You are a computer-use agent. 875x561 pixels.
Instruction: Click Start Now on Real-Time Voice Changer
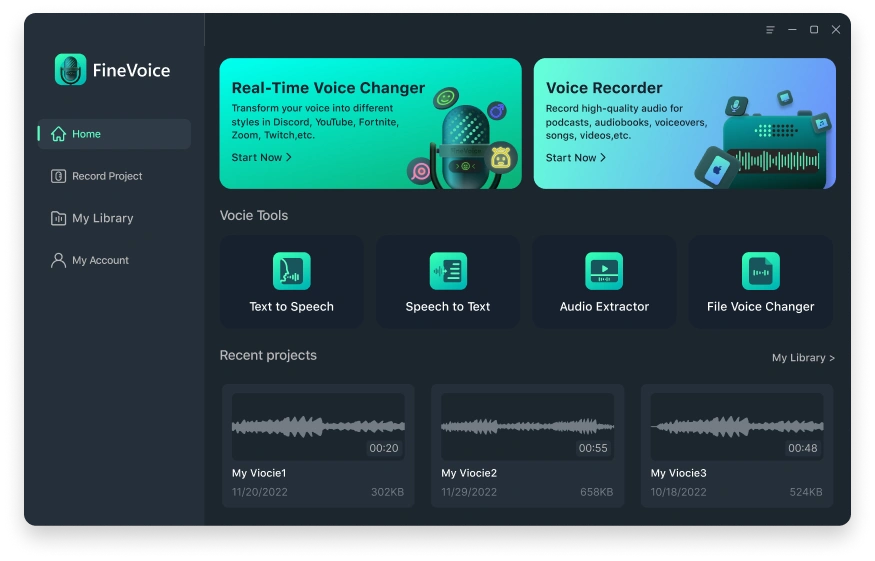[x=261, y=157]
